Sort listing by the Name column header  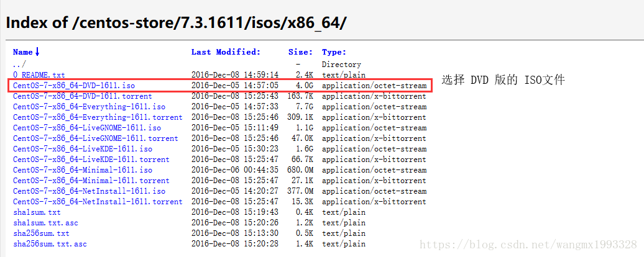coord(26,52)
